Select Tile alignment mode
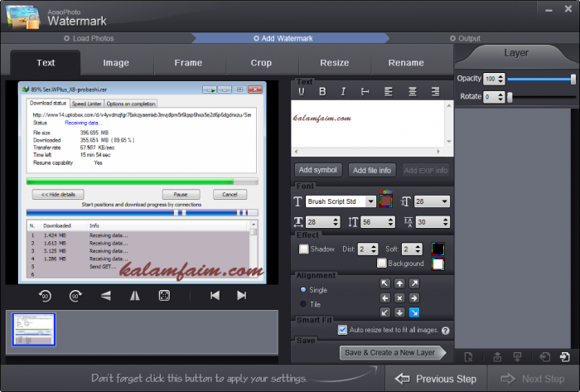 point(303,304)
